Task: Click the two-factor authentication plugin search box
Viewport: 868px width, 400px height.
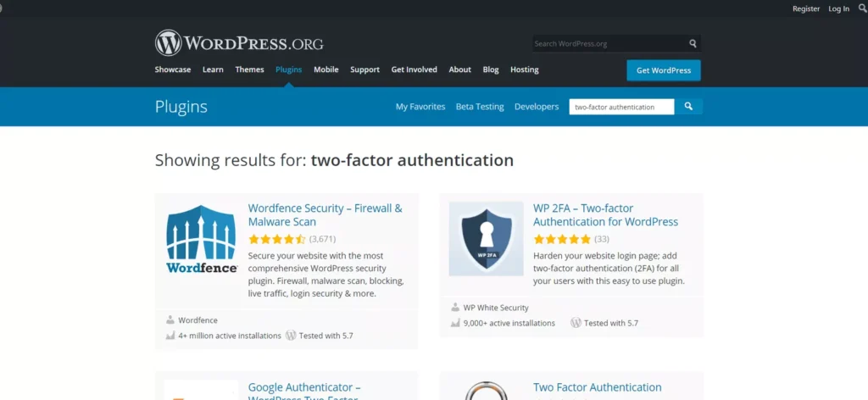Action: (621, 107)
